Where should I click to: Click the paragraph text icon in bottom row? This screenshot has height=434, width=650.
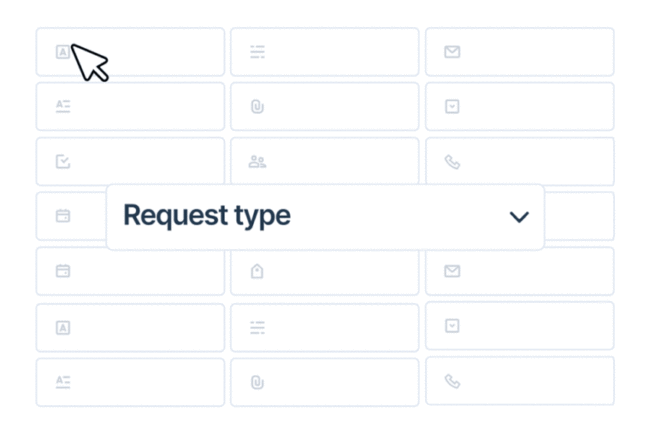click(63, 381)
